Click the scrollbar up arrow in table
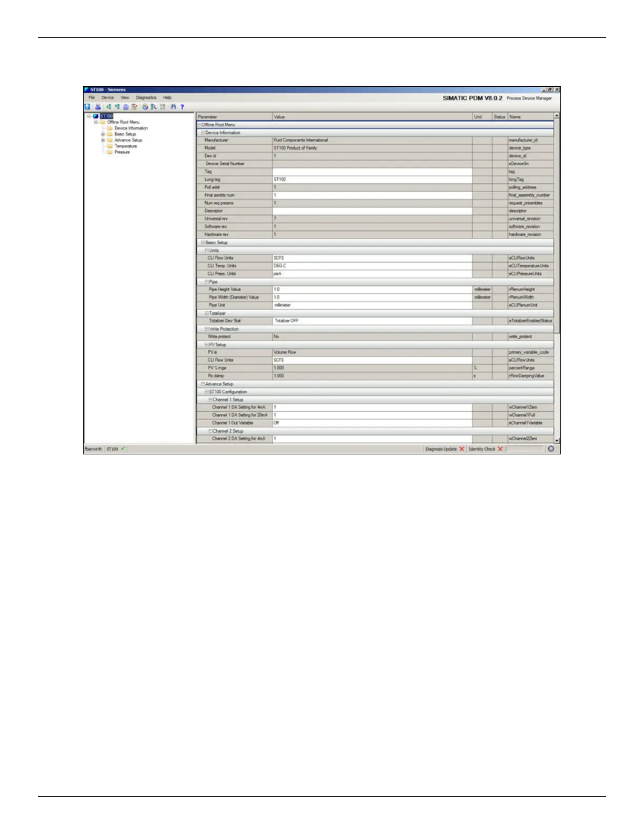644x834 pixels. click(x=557, y=115)
